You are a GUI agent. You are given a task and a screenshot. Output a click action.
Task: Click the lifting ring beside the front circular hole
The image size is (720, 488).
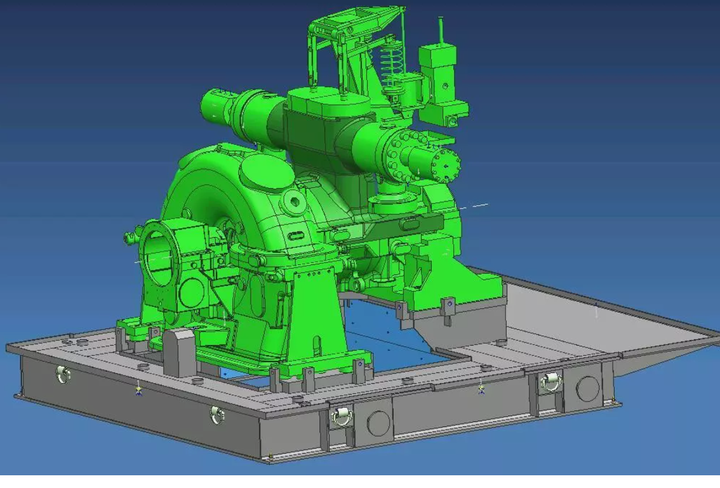coord(341,417)
